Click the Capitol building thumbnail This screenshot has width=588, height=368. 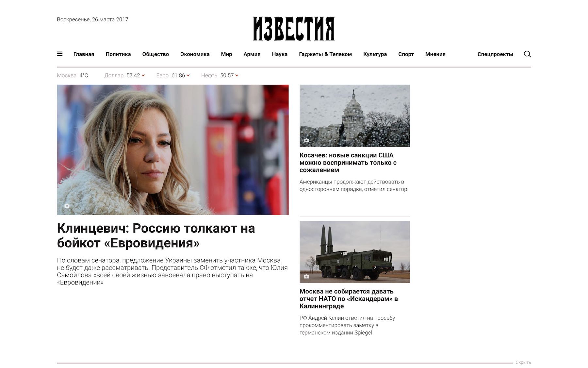[x=355, y=115]
